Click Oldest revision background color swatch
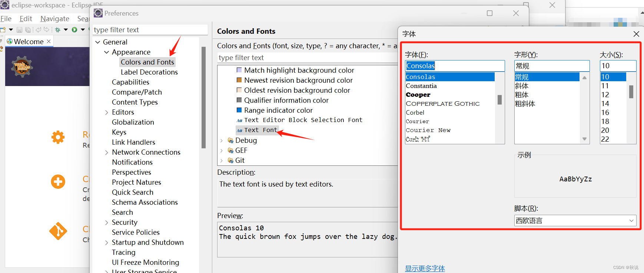This screenshot has height=273, width=644. pyautogui.click(x=239, y=90)
